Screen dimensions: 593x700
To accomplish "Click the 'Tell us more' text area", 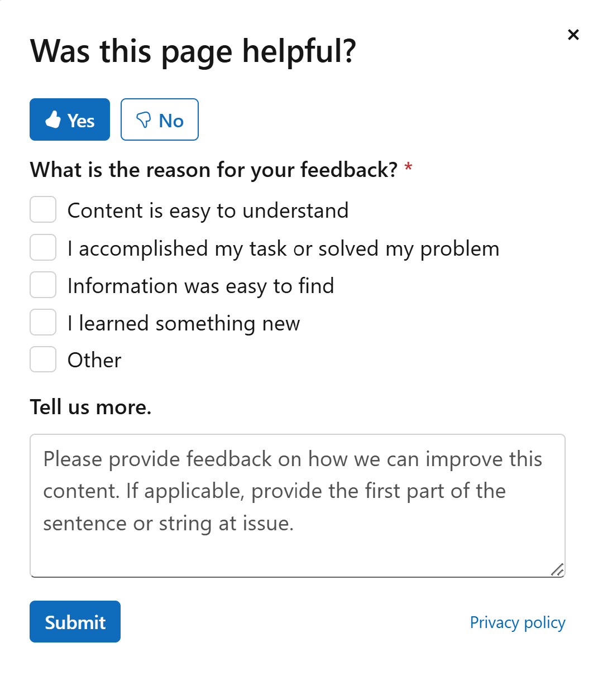I will (297, 502).
